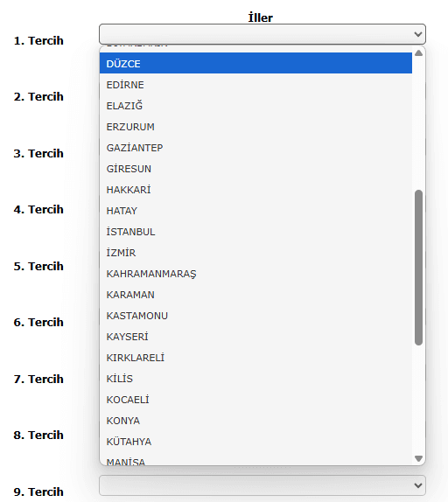Select KÜTAHYA option

[x=255, y=441]
